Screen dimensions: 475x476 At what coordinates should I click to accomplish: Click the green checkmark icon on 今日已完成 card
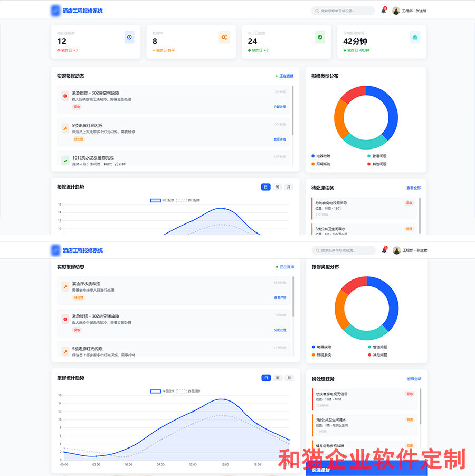tap(320, 37)
